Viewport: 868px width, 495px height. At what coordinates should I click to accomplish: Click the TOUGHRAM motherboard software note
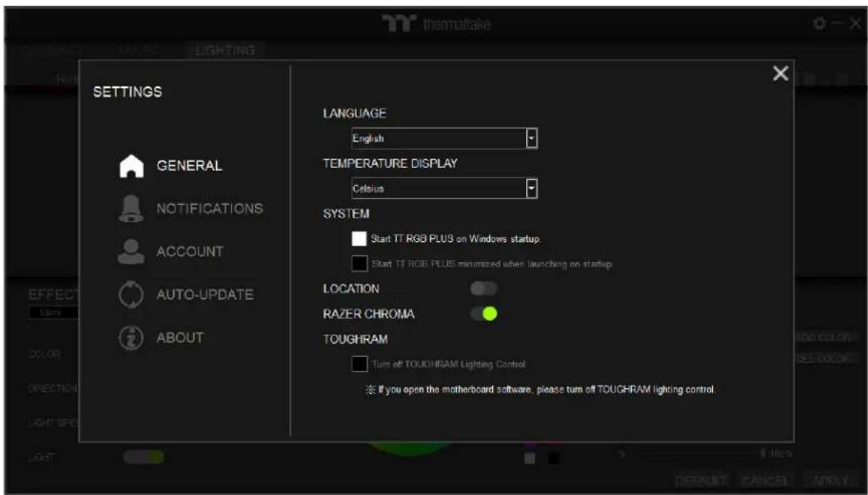[x=541, y=390]
